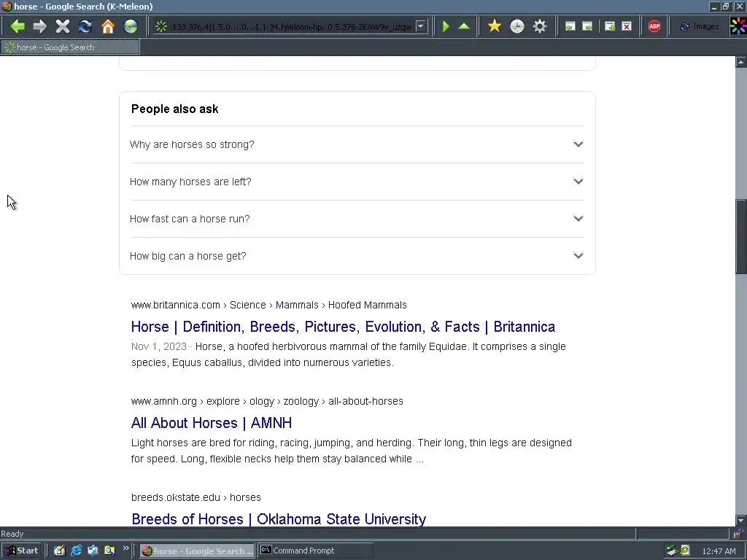The width and height of the screenshot is (747, 560).
Task: Expand Quick Launch overflow chevron
Action: 125,548
